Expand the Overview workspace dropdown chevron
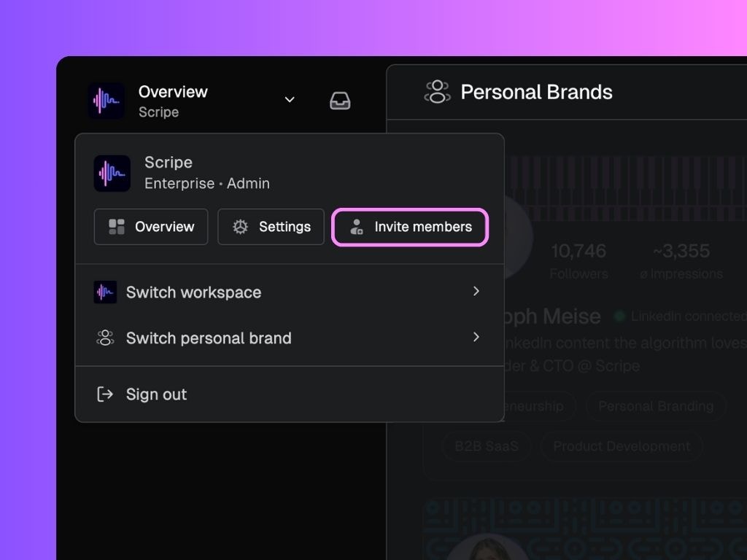 coord(290,99)
